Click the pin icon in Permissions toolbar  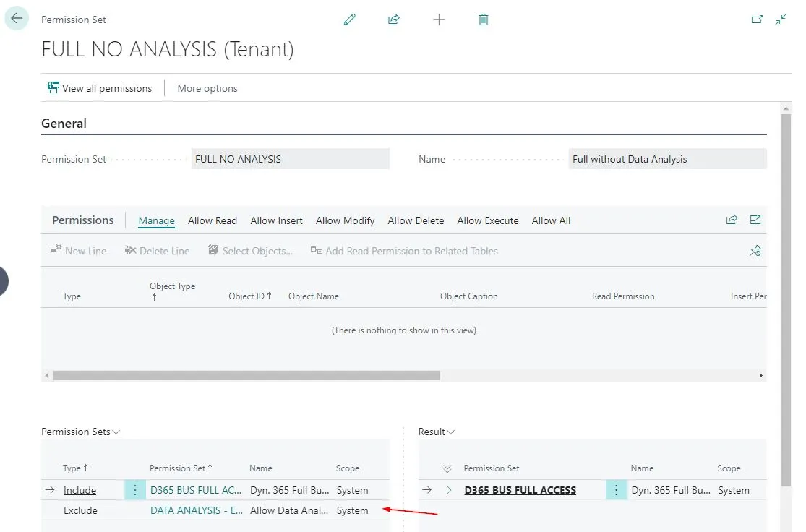(755, 251)
